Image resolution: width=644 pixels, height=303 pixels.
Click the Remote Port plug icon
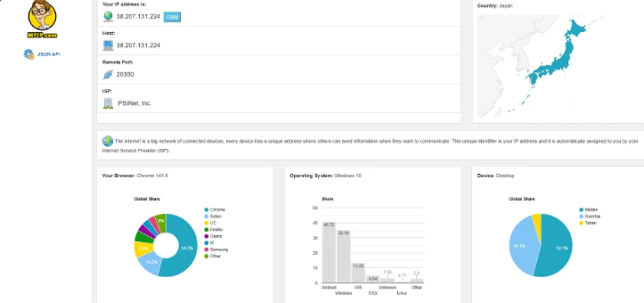coord(108,74)
